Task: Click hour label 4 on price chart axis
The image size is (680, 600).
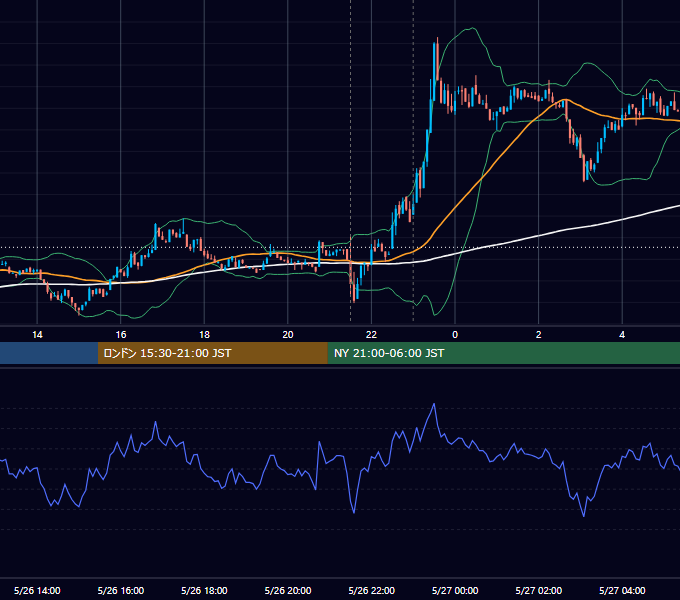Action: (x=622, y=335)
